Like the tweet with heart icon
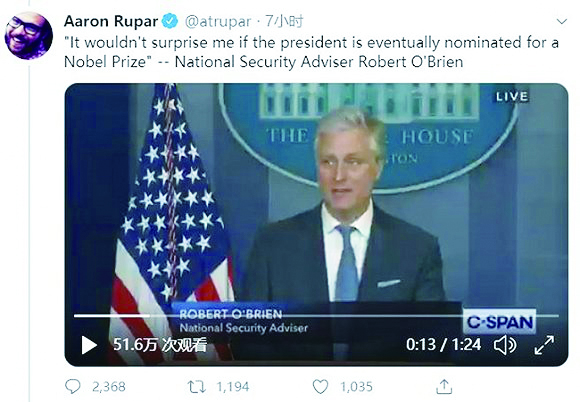This screenshot has width=580, height=402. (320, 386)
